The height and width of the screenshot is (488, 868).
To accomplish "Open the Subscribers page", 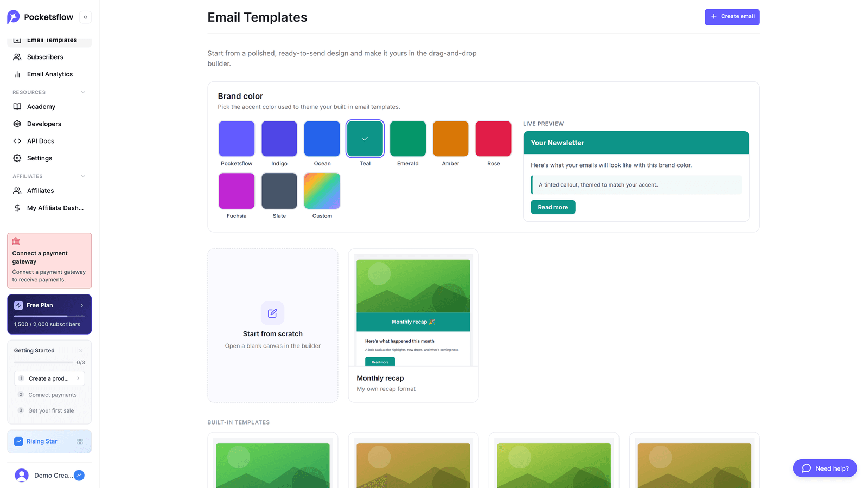I will click(49, 57).
